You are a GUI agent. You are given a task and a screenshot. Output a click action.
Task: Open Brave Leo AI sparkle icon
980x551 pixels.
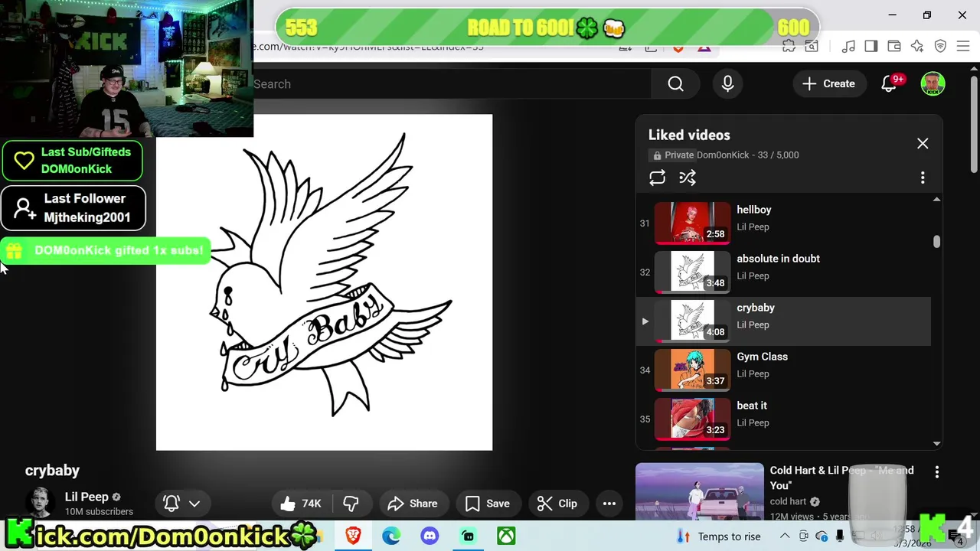(917, 47)
